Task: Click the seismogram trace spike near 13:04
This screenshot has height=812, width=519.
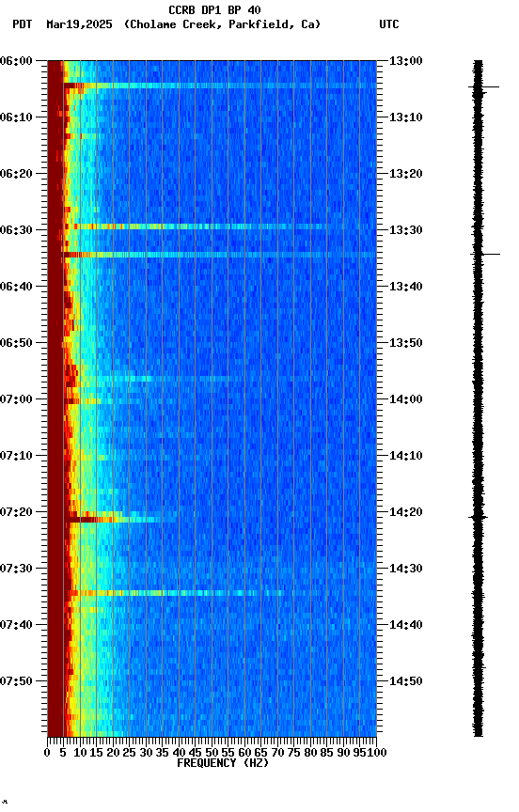Action: click(x=484, y=87)
